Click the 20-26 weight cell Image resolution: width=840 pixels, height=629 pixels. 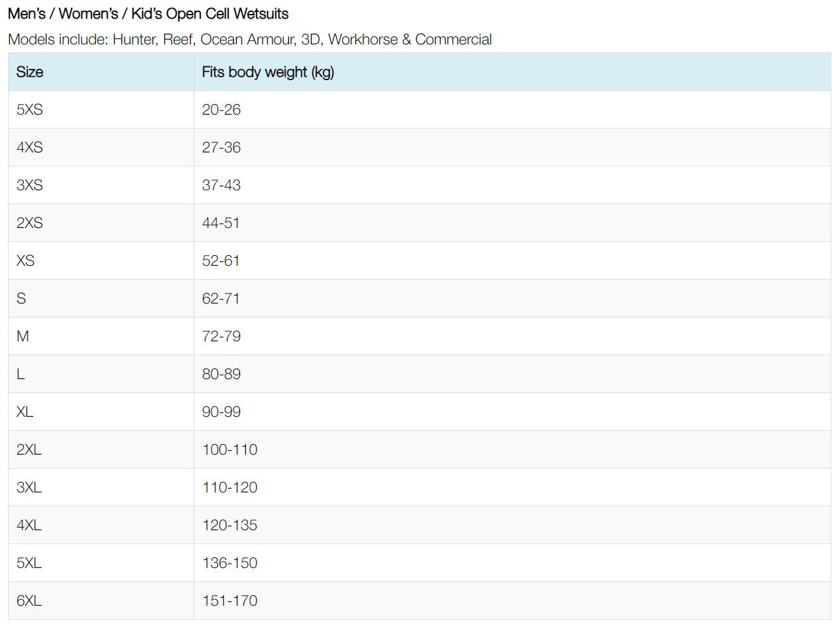point(221,110)
